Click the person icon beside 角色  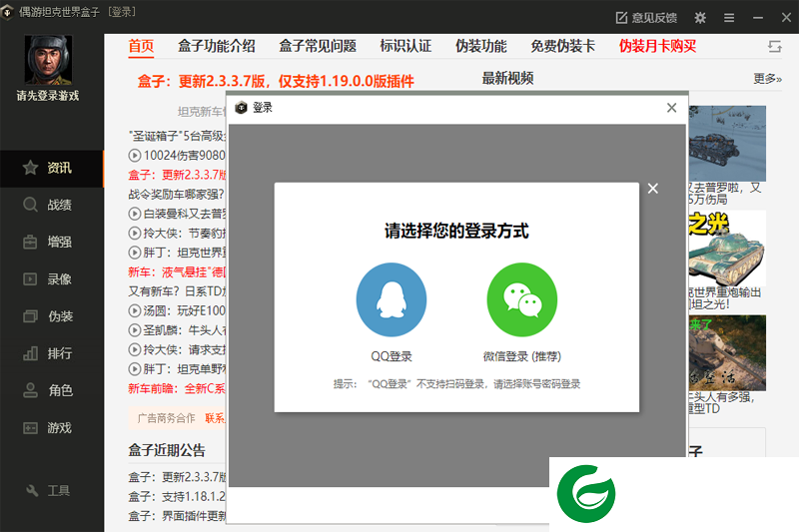30,390
